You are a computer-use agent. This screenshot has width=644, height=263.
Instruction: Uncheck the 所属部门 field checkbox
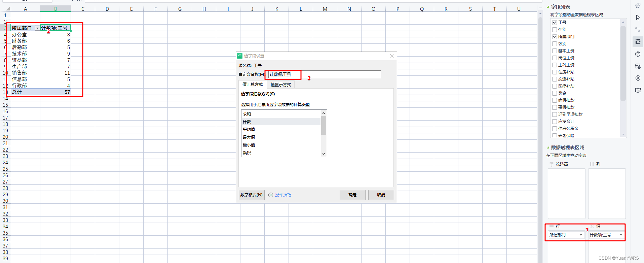point(555,37)
